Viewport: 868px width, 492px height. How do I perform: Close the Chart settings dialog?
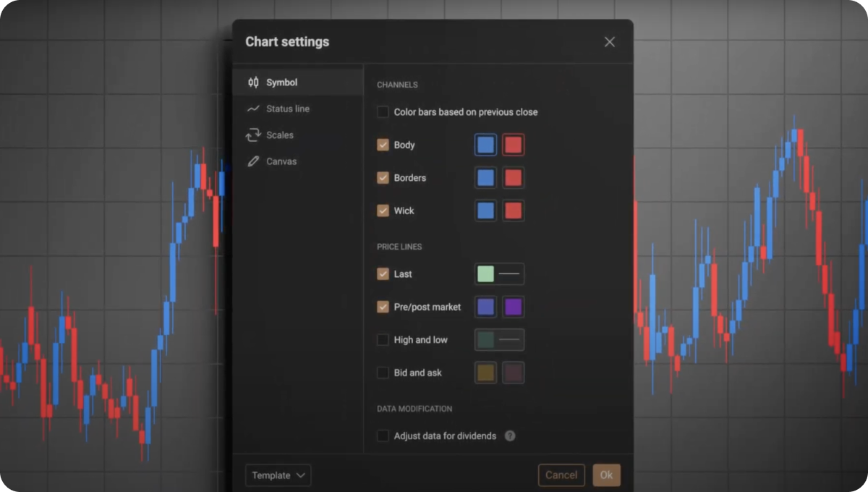pyautogui.click(x=609, y=42)
